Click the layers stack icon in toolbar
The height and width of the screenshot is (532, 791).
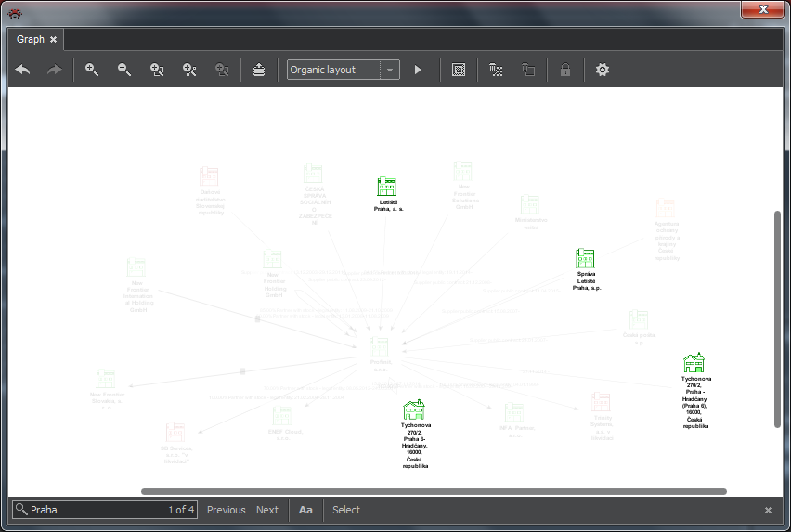pyautogui.click(x=259, y=70)
